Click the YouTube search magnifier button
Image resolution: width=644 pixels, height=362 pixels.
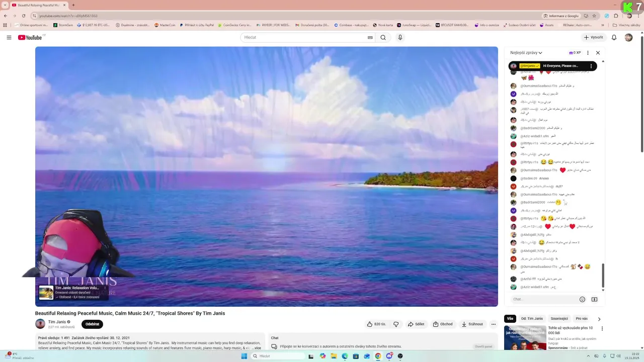click(383, 37)
